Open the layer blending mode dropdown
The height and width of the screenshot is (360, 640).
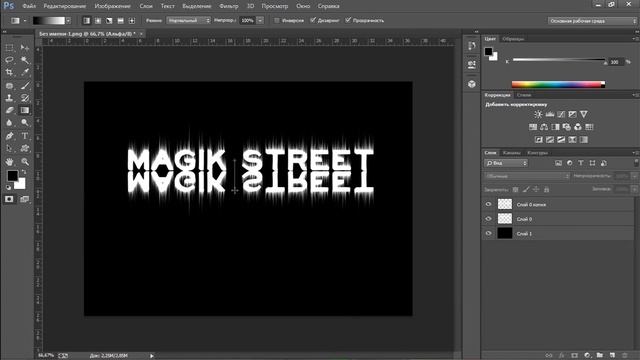[x=527, y=176]
